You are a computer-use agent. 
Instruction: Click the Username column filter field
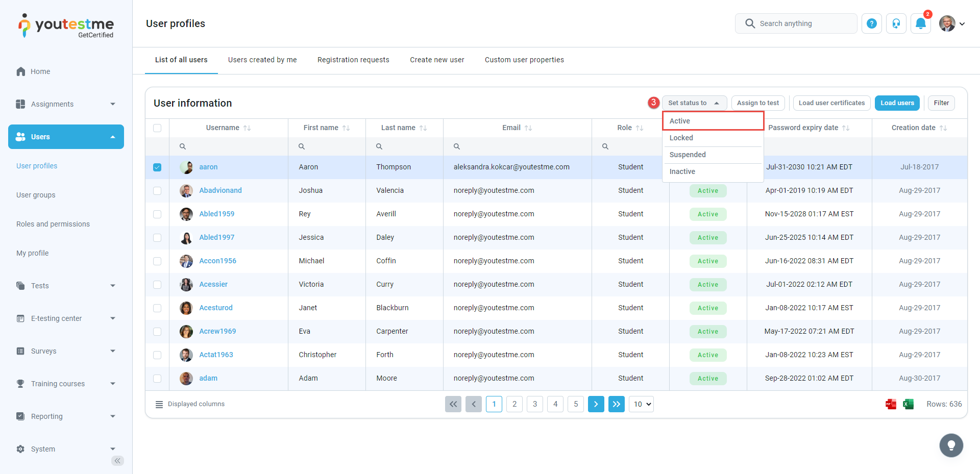coord(229,146)
